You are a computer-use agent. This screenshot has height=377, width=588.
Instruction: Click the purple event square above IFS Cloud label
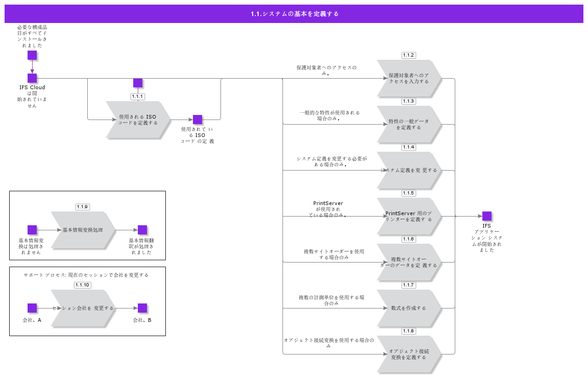coord(32,78)
